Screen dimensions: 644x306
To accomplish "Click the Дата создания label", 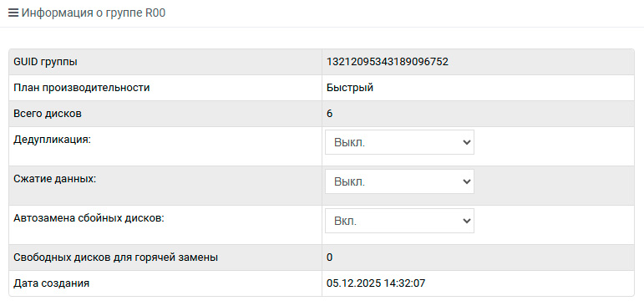I will pyautogui.click(x=51, y=283).
